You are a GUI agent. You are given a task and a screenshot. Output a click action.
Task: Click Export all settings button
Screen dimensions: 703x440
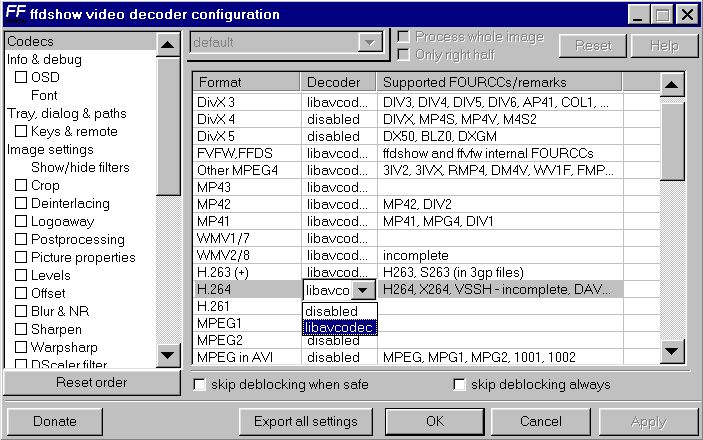click(306, 421)
